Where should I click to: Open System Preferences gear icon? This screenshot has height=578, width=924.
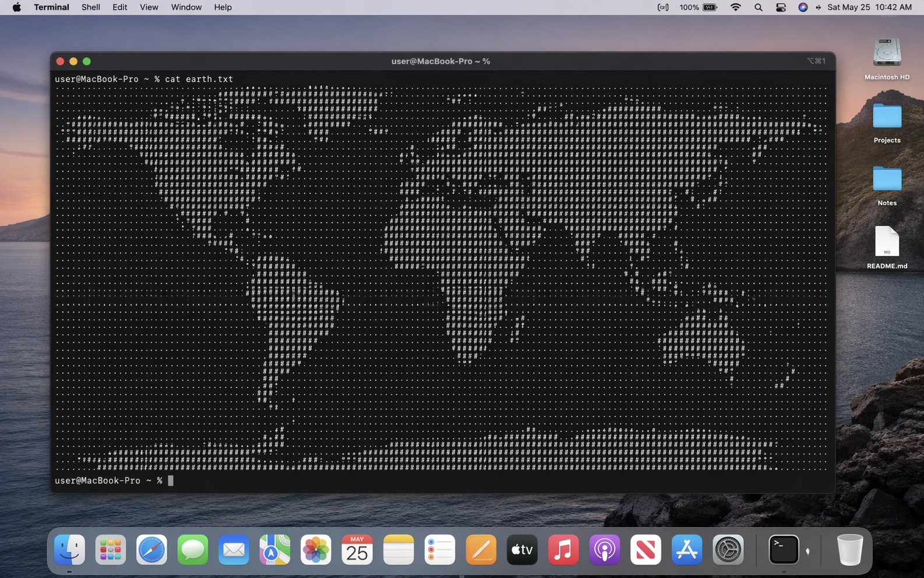coord(728,549)
